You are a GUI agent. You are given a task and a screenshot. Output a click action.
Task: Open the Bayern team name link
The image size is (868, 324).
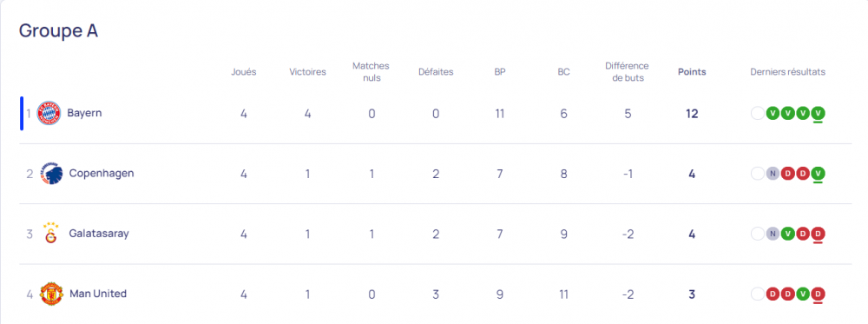coord(85,113)
